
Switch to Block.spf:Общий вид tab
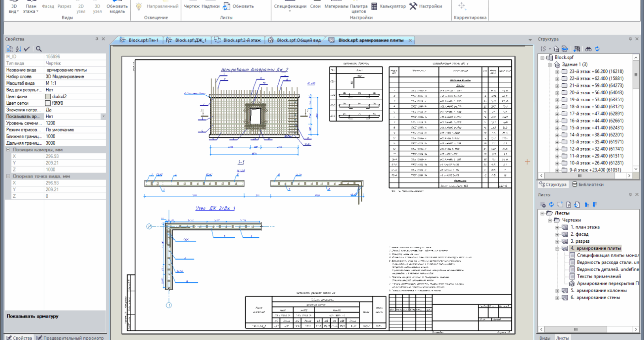coord(294,40)
